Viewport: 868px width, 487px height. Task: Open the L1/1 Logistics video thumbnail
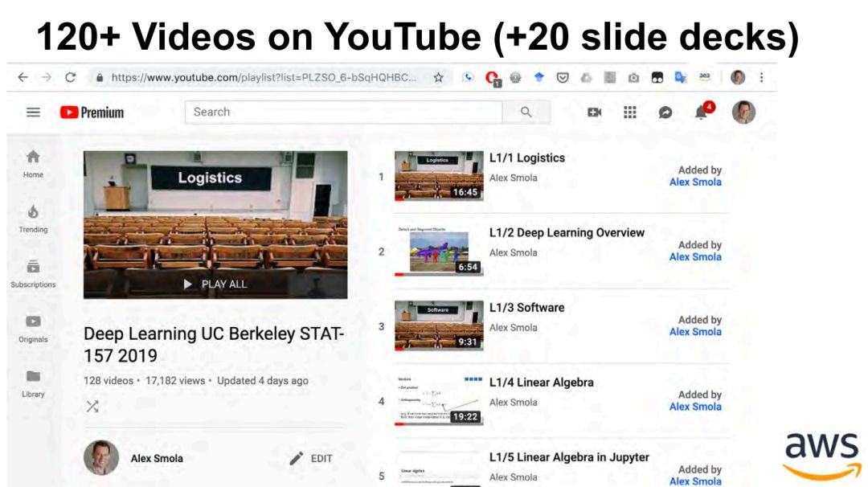coord(439,175)
